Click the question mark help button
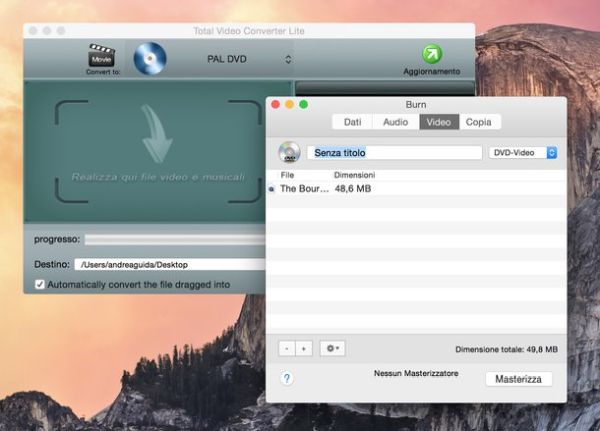The height and width of the screenshot is (431, 600). point(287,379)
